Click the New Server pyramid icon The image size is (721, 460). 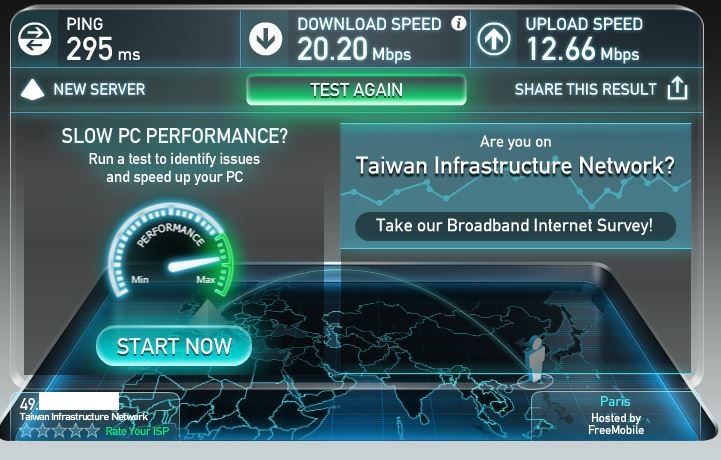[x=33, y=89]
